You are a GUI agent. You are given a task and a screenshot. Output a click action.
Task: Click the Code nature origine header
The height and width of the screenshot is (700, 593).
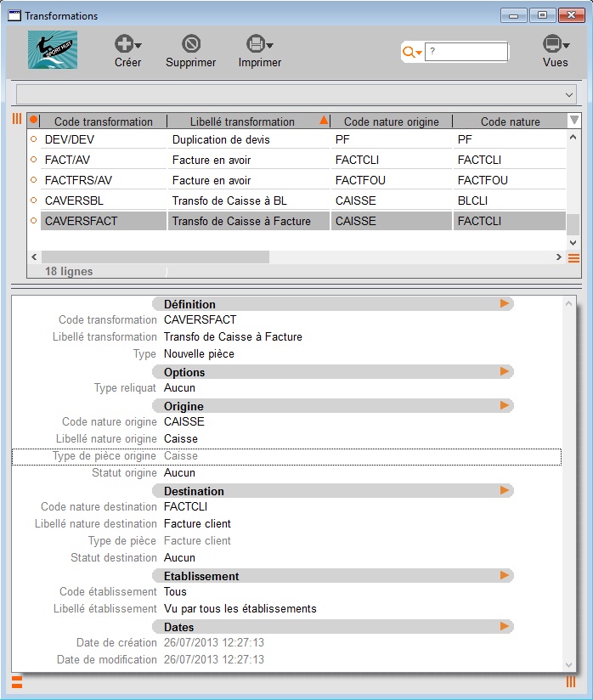(x=391, y=121)
